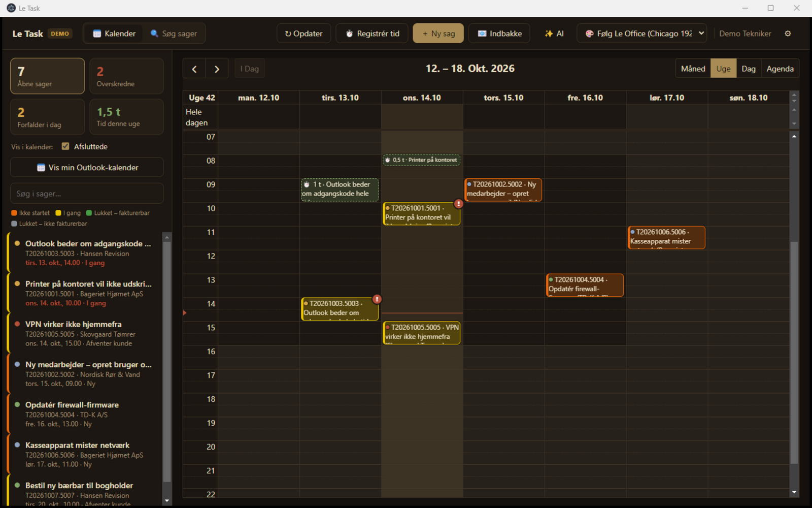Go to next week with right arrow
Screen dimensions: 812x508
pyautogui.click(x=217, y=69)
